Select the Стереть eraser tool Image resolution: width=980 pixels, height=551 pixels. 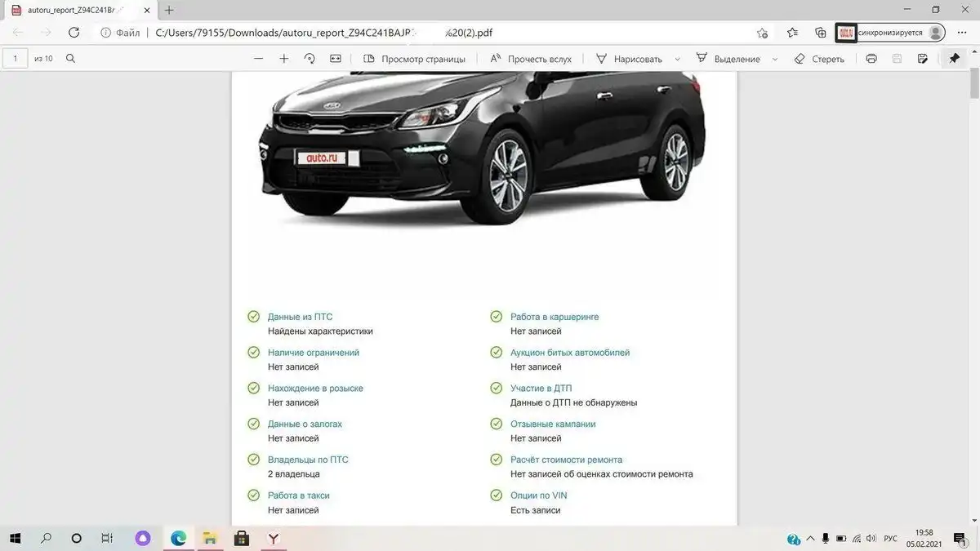[819, 59]
